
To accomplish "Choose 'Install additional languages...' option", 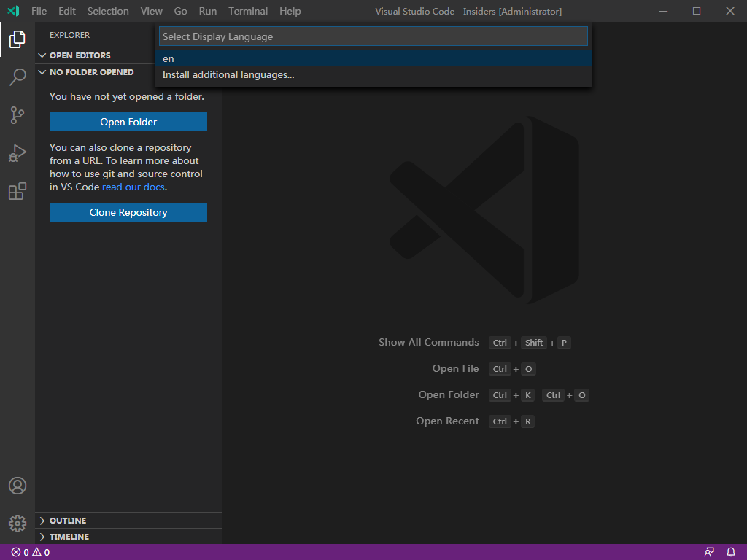I will click(x=373, y=75).
